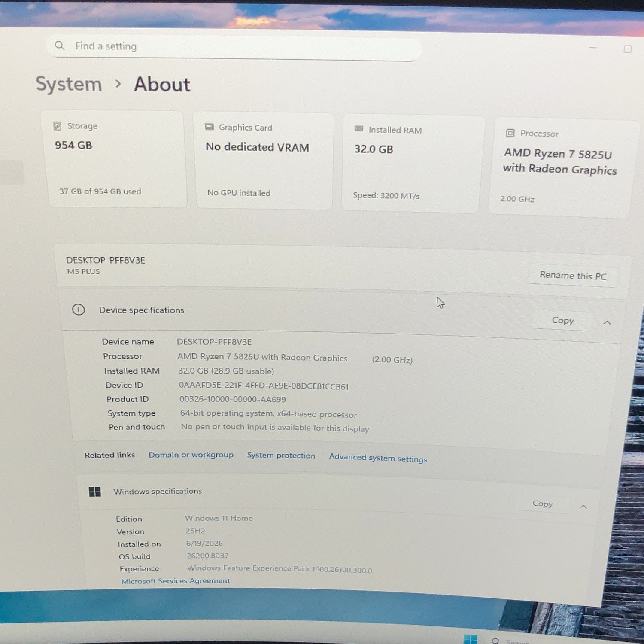
Task: Click the Graphics Card icon
Action: (x=209, y=127)
